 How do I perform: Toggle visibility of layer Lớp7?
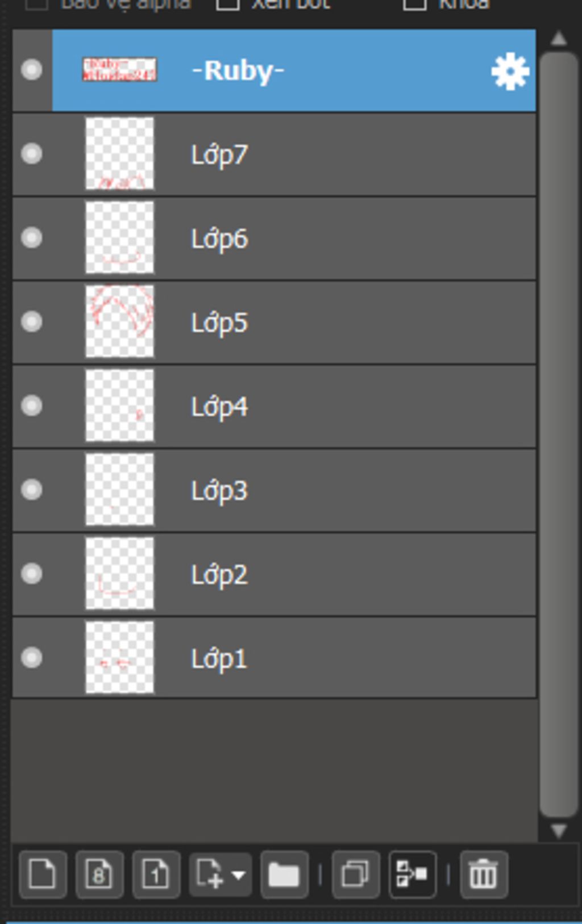pyautogui.click(x=32, y=154)
